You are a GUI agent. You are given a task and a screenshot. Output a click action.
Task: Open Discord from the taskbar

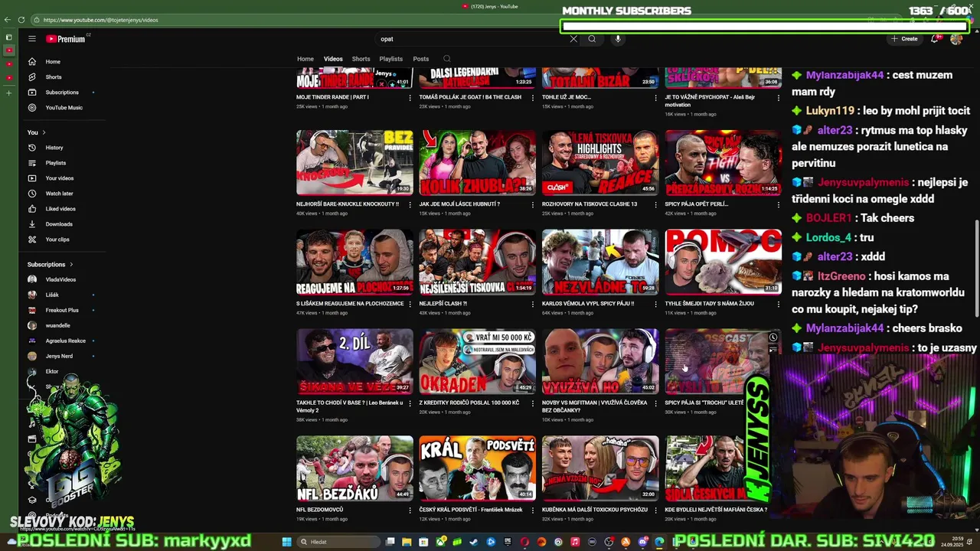(x=642, y=542)
